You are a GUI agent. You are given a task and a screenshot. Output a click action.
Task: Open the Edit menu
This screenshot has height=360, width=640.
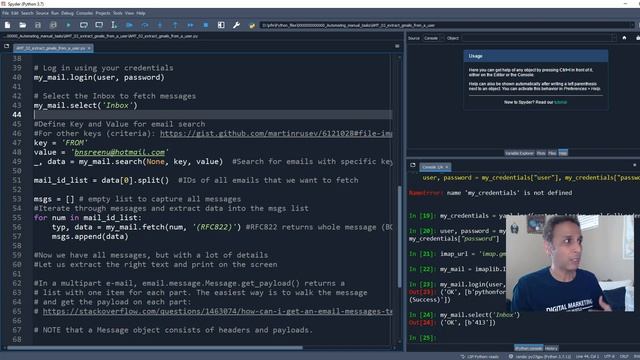click(15, 13)
